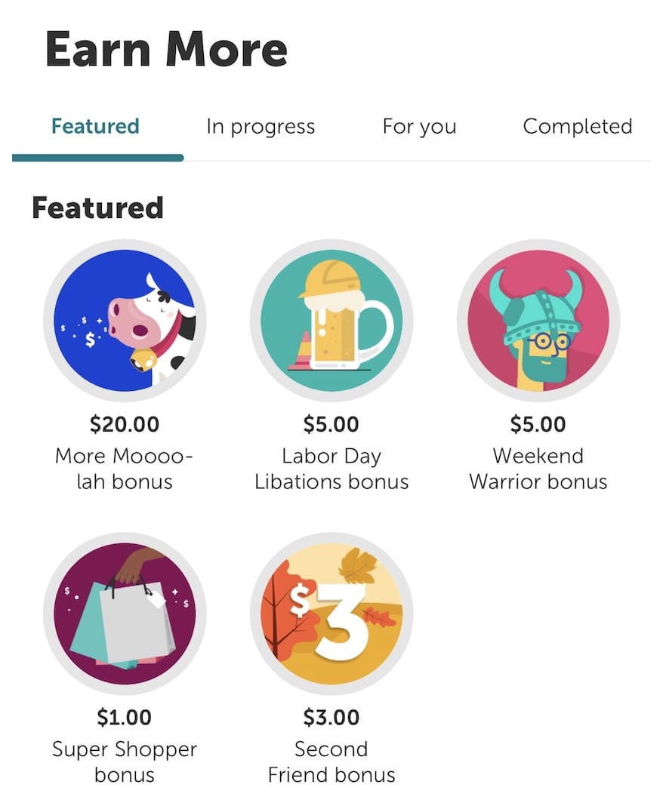This screenshot has height=812, width=666.
Task: Click the Earn More page heading
Action: 166,50
